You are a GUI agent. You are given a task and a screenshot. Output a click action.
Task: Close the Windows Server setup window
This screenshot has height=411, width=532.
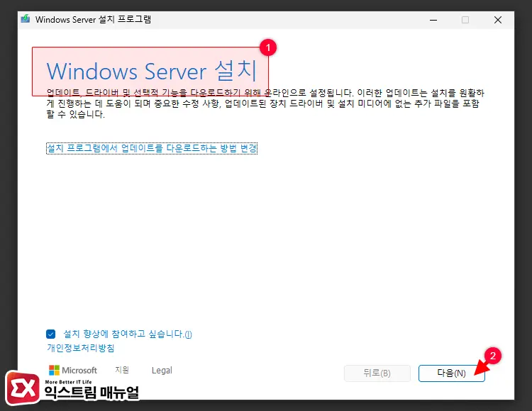(498, 20)
